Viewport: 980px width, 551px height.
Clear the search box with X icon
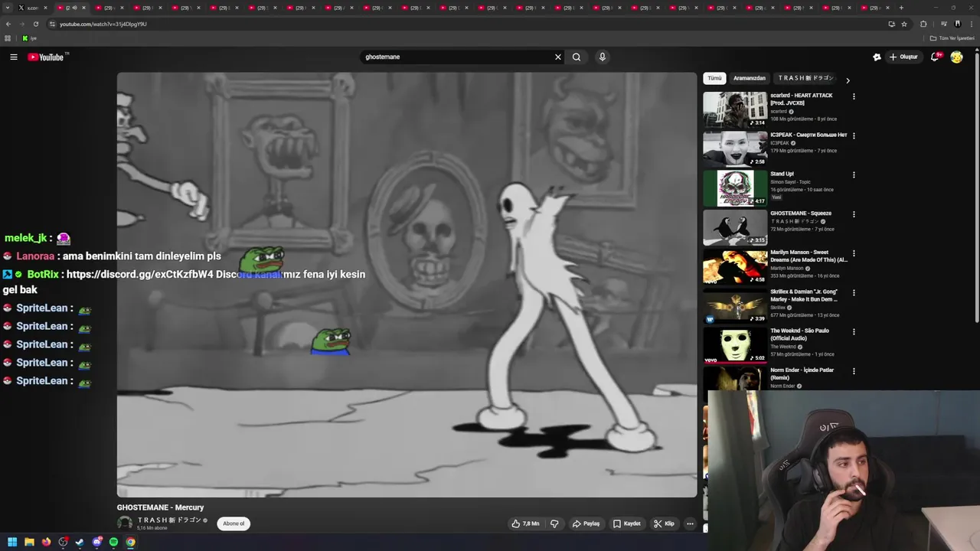[558, 57]
